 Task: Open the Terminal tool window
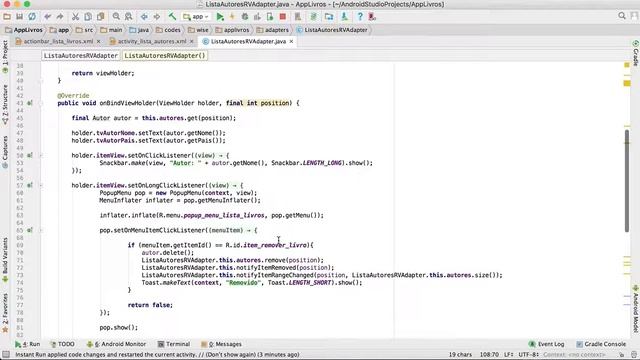pos(174,344)
